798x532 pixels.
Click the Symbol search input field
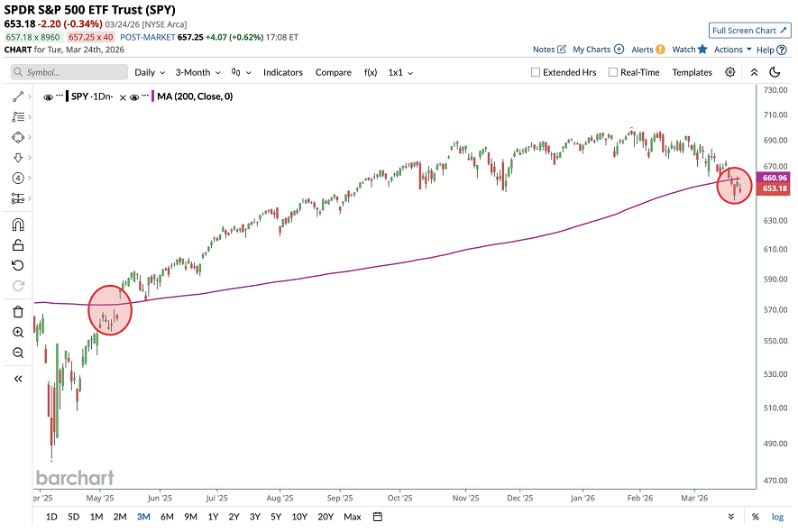pyautogui.click(x=68, y=72)
